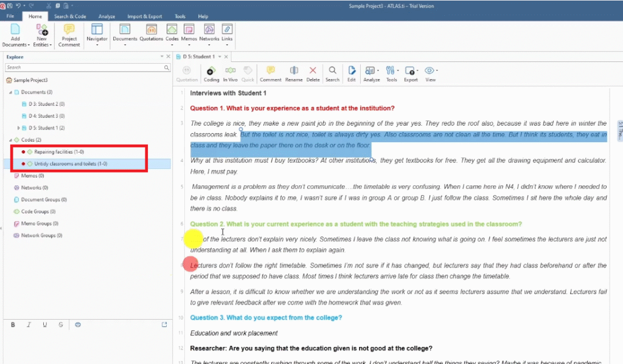This screenshot has width=623, height=364.
Task: Switch to the Search & Code ribbon tab
Action: tap(70, 16)
